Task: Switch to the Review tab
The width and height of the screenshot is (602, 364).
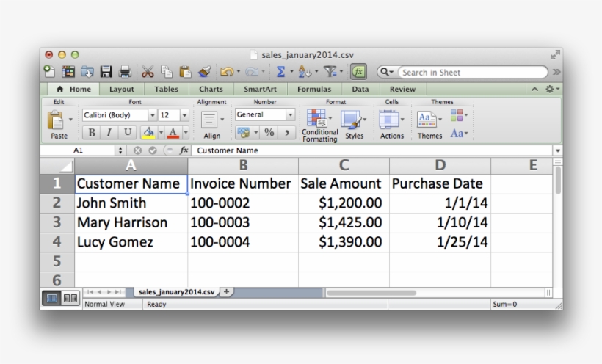Action: click(x=402, y=89)
